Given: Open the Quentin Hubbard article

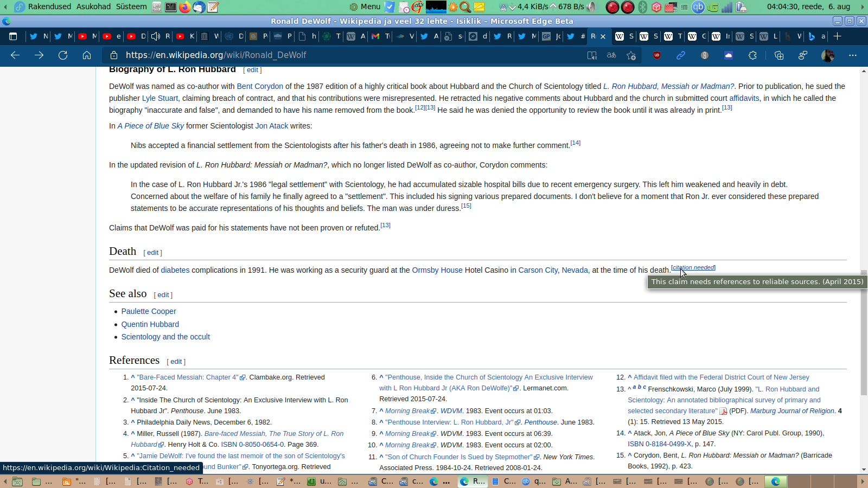Looking at the screenshot, I should tap(150, 324).
